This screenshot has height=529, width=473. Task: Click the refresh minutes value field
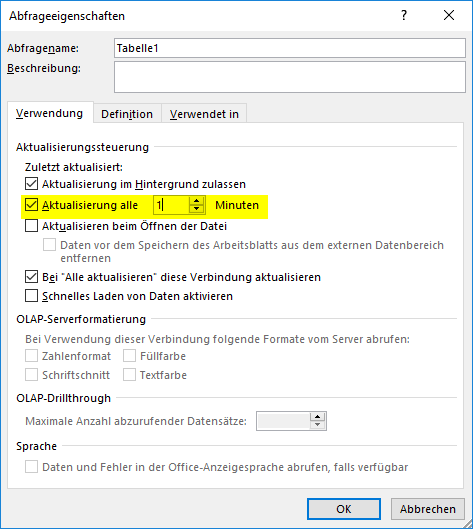(x=171, y=205)
